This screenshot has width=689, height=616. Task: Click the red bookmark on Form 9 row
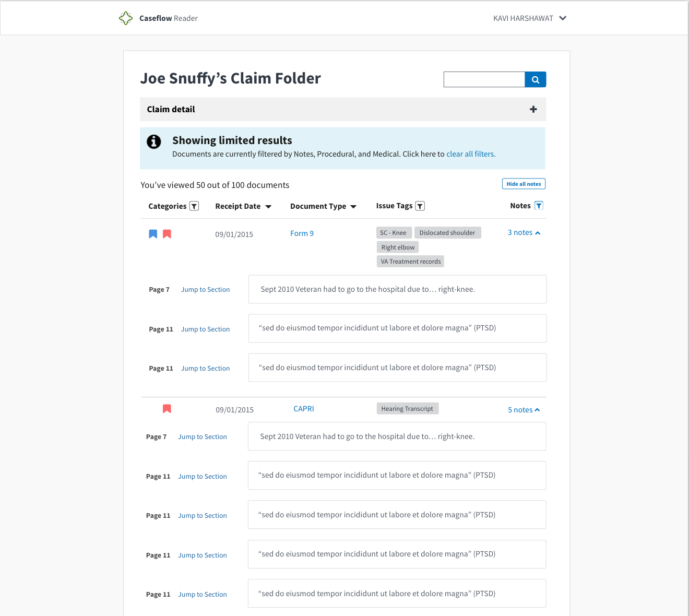pyautogui.click(x=167, y=234)
